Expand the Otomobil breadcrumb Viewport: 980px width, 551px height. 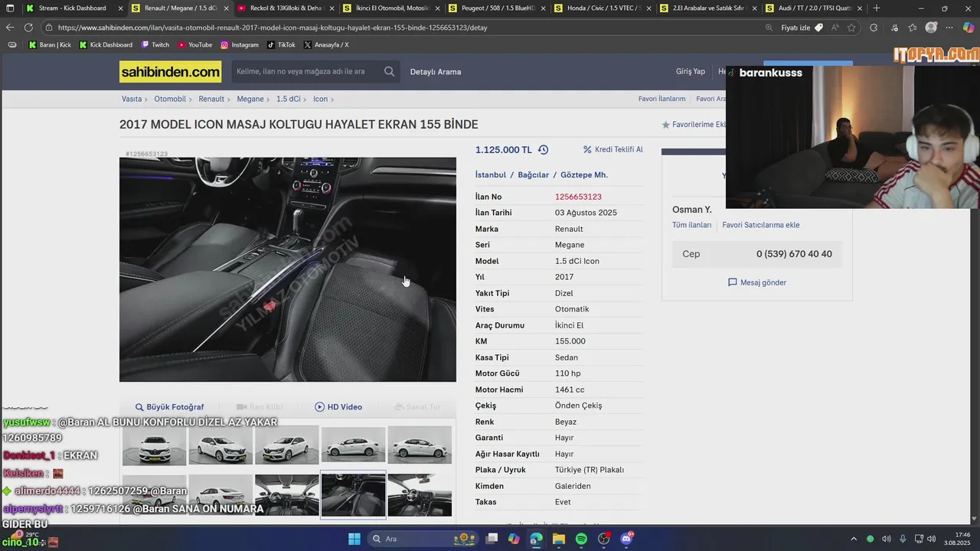click(170, 99)
